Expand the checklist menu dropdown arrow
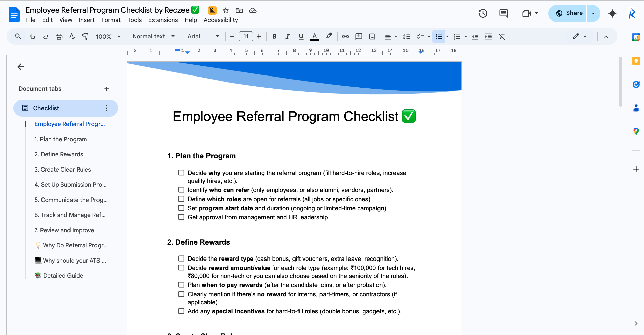Viewport: 644px width, 335px height. pyautogui.click(x=429, y=36)
